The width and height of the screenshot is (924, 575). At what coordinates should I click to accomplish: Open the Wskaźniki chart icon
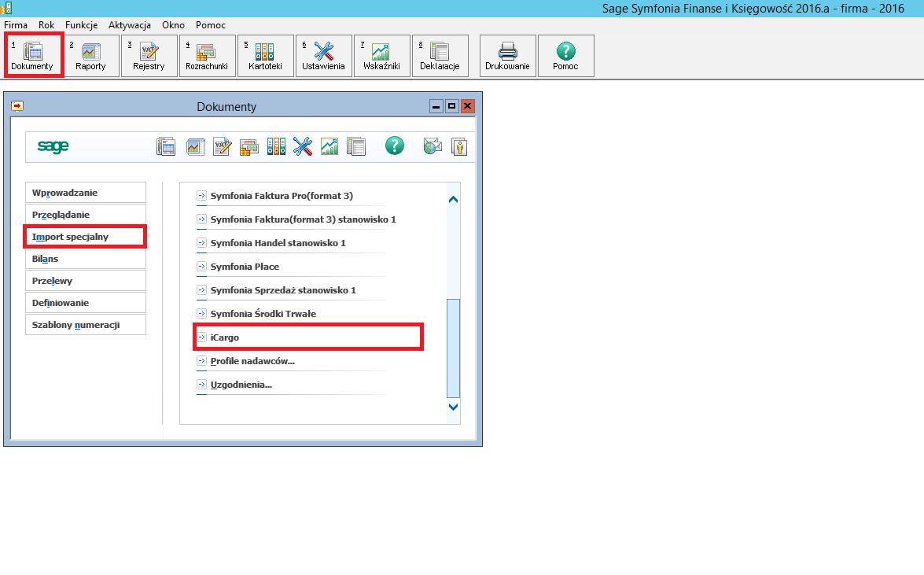click(x=381, y=56)
